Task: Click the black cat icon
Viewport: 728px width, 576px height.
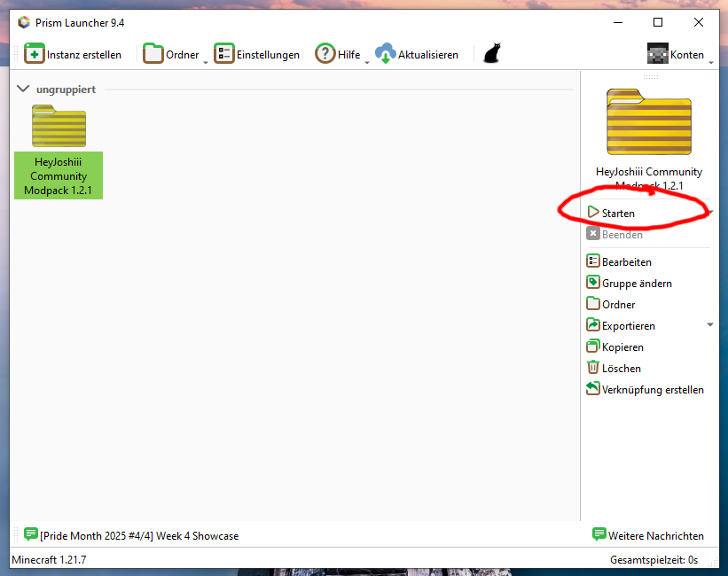Action: pos(491,54)
